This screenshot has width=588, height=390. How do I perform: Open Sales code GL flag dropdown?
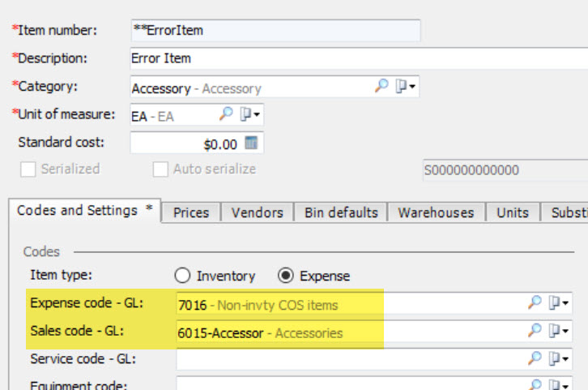[x=558, y=331]
